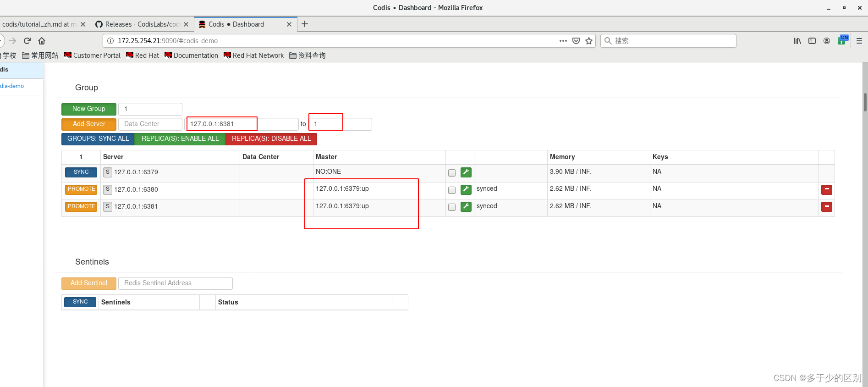Open the Customer Portal bookmark
868x387 pixels.
(92, 55)
